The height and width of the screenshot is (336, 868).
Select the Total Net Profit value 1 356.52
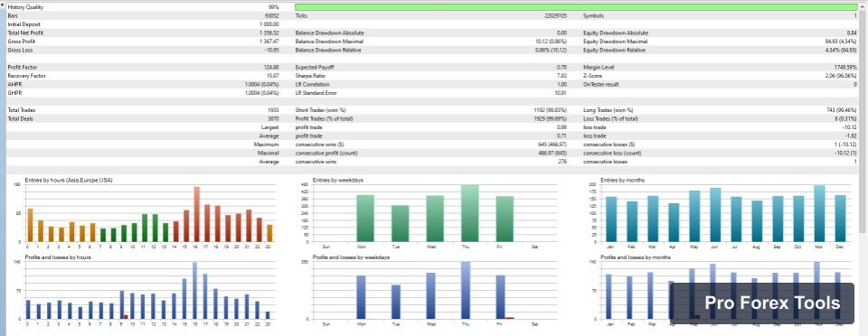(x=269, y=33)
